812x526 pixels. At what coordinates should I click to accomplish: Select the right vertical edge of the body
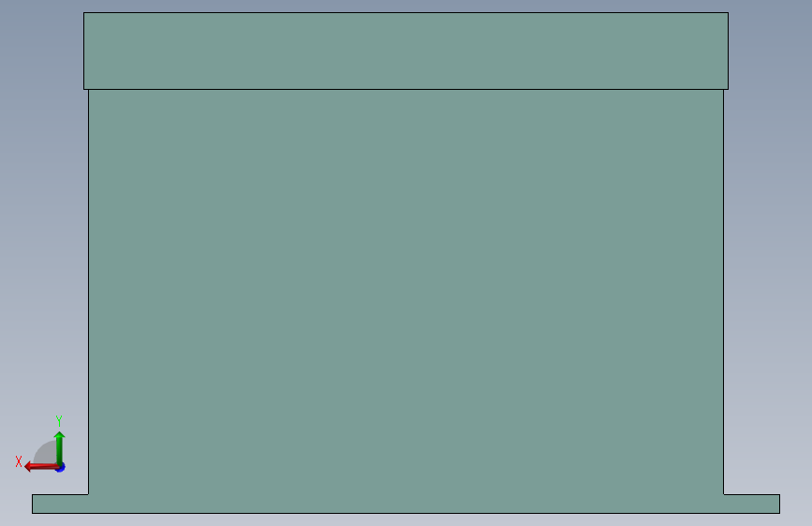[x=723, y=291]
